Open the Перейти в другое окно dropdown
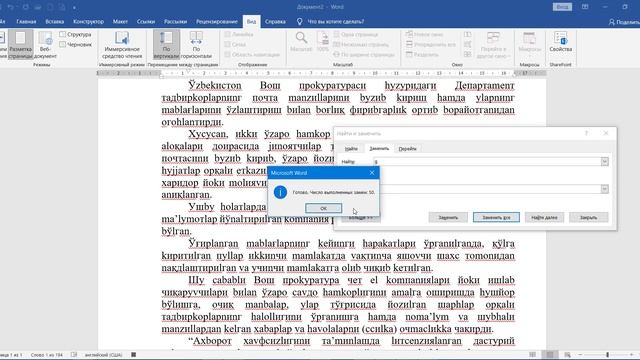This screenshot has width=640, height=360. pyautogui.click(x=493, y=44)
